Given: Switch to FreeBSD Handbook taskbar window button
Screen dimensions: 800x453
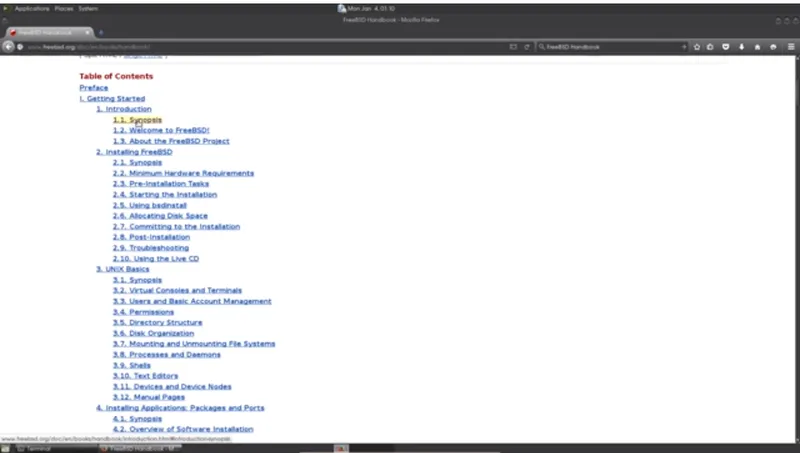Looking at the screenshot, I should 140,448.
